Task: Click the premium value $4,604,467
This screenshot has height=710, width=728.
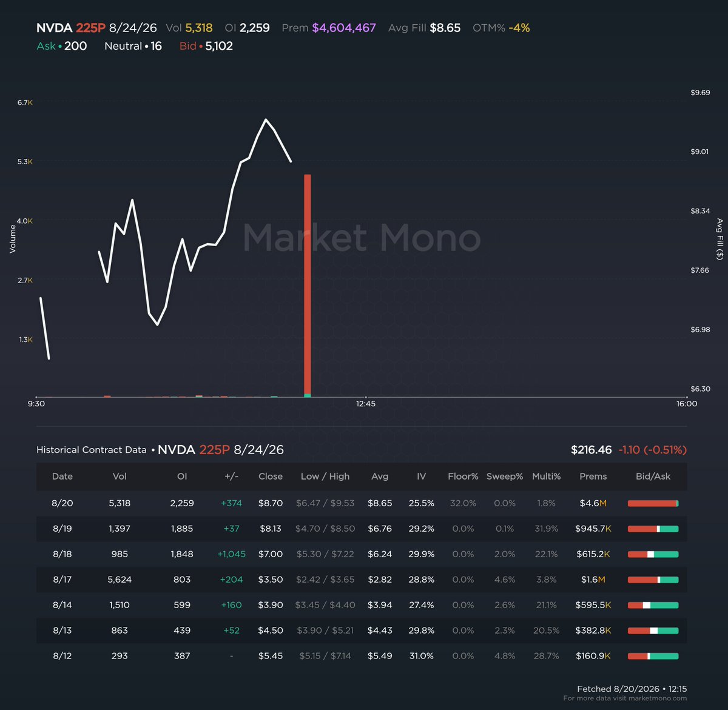Action: (344, 28)
